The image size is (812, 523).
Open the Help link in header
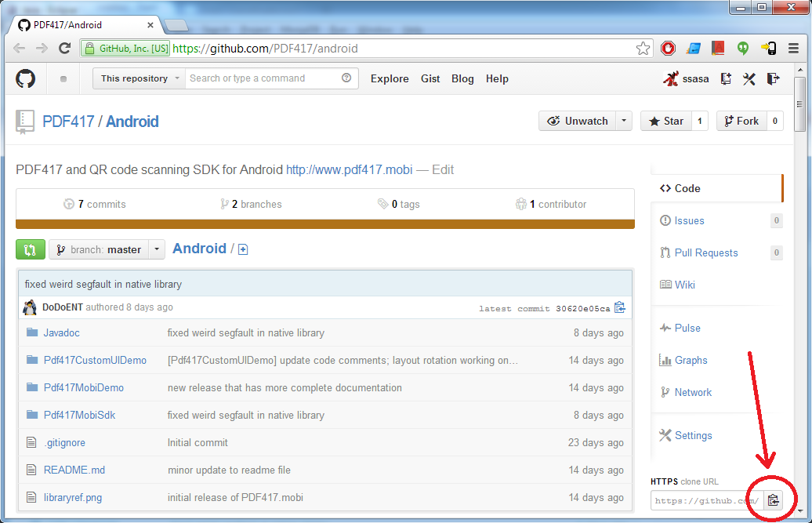click(x=497, y=78)
